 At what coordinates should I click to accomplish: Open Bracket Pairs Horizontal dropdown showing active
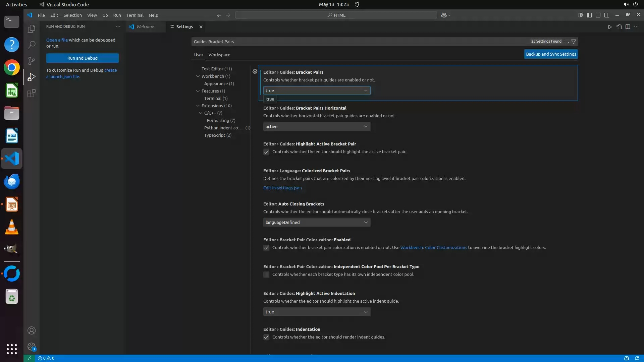tap(317, 126)
